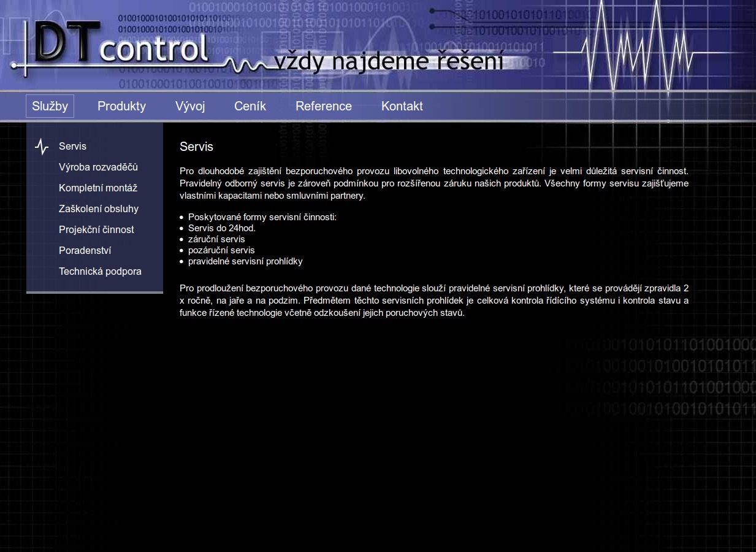Click list item 'pozáruční servis'
The width and height of the screenshot is (756, 552).
[221, 250]
